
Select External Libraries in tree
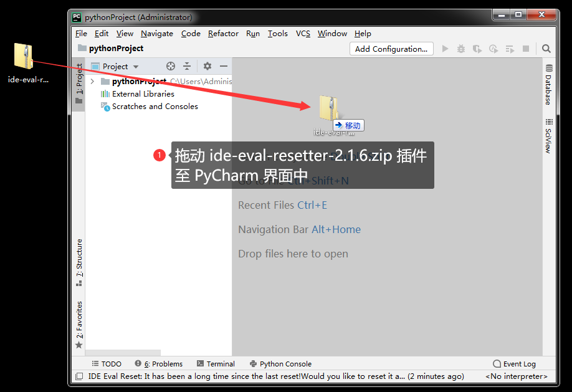(x=143, y=94)
